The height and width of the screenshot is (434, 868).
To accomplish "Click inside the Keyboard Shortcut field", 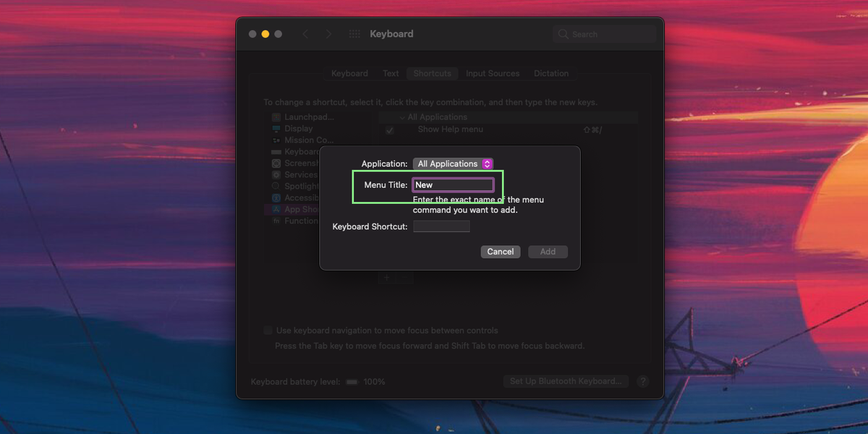I will [441, 226].
